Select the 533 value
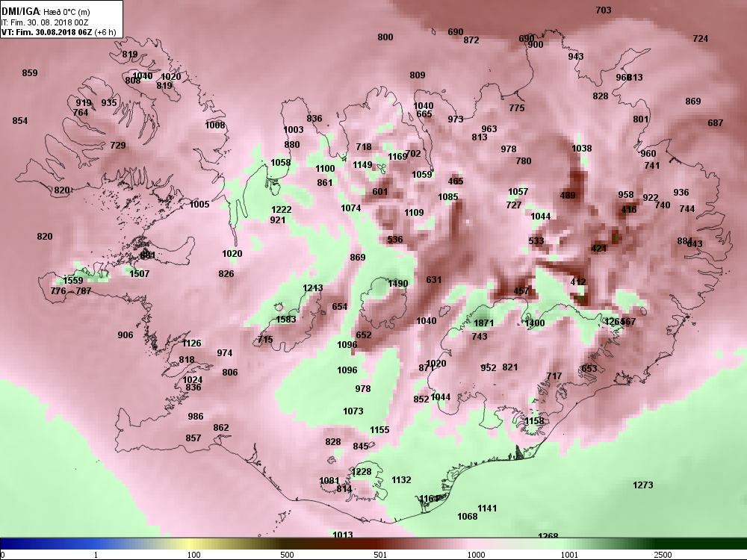The image size is (747, 560). click(x=536, y=241)
